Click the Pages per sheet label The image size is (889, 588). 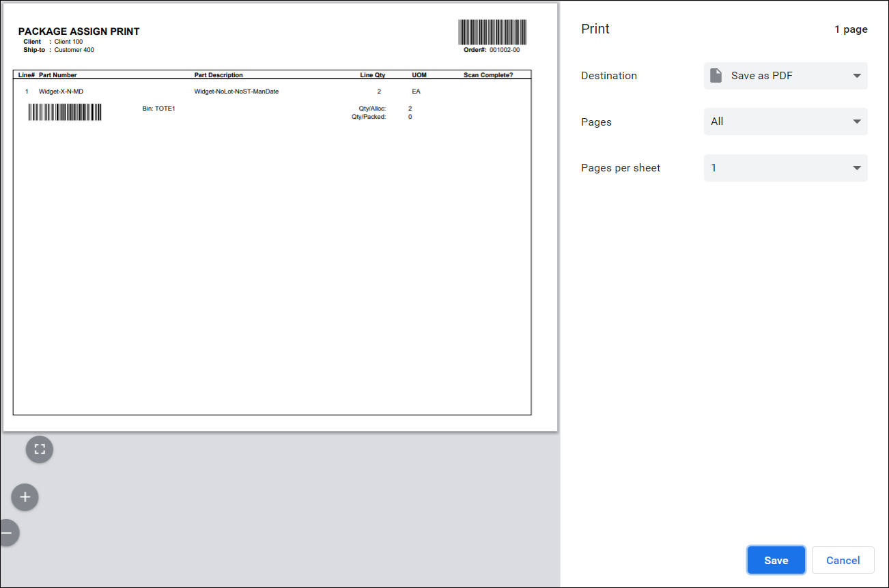tap(621, 168)
